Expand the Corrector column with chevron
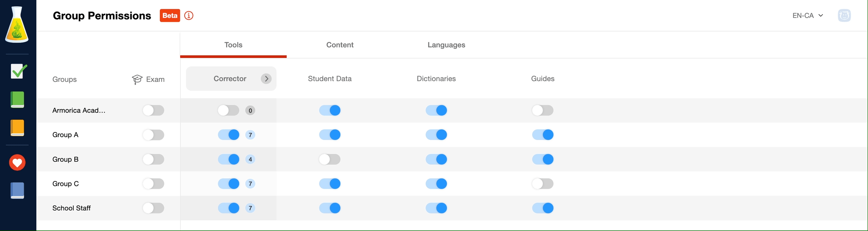This screenshot has width=868, height=231. [266, 79]
